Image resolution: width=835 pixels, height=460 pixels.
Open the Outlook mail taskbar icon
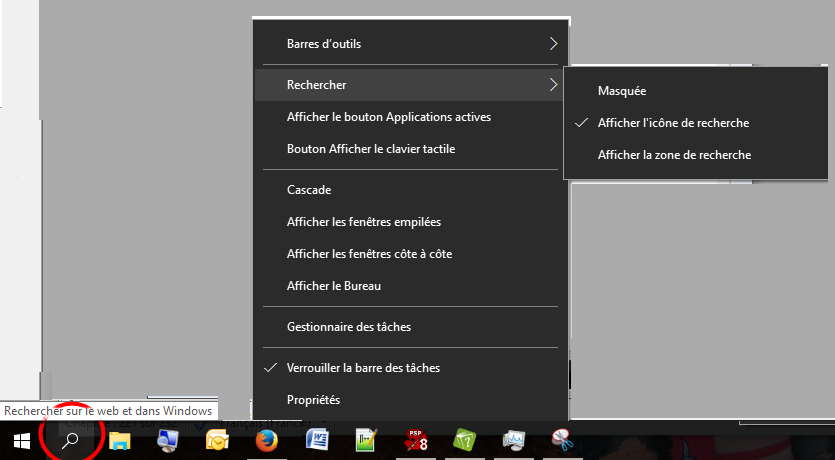[x=217, y=440]
